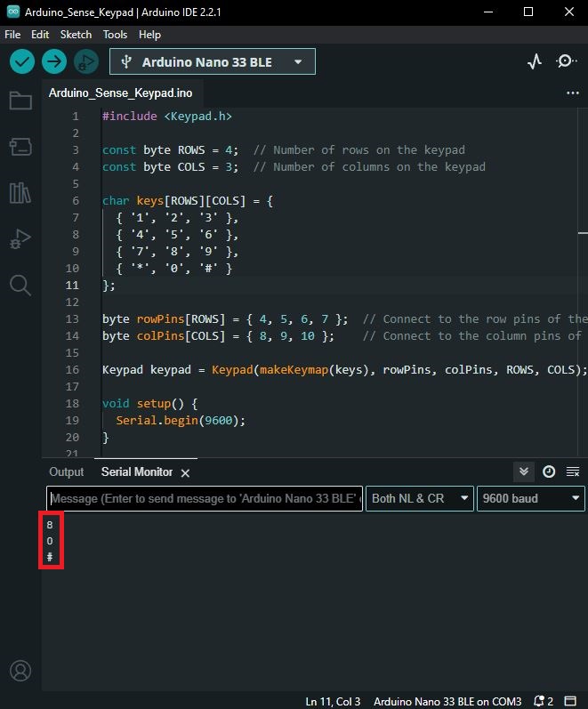Image resolution: width=588 pixels, height=709 pixels.
Task: Open the Serial Plotter icon
Action: pyautogui.click(x=535, y=61)
